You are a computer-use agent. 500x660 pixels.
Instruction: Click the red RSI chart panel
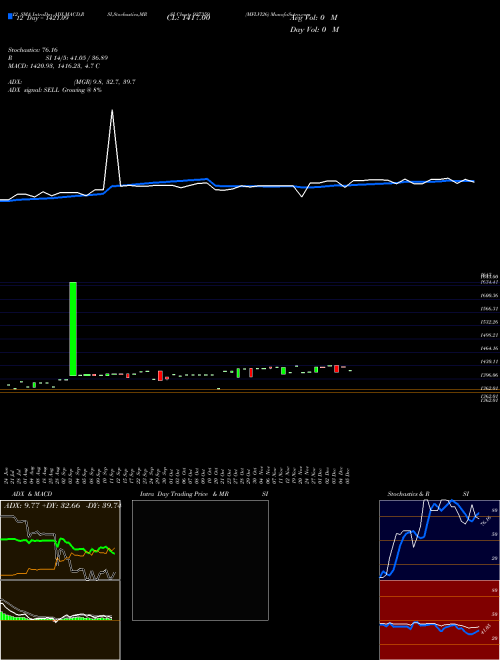click(439, 620)
